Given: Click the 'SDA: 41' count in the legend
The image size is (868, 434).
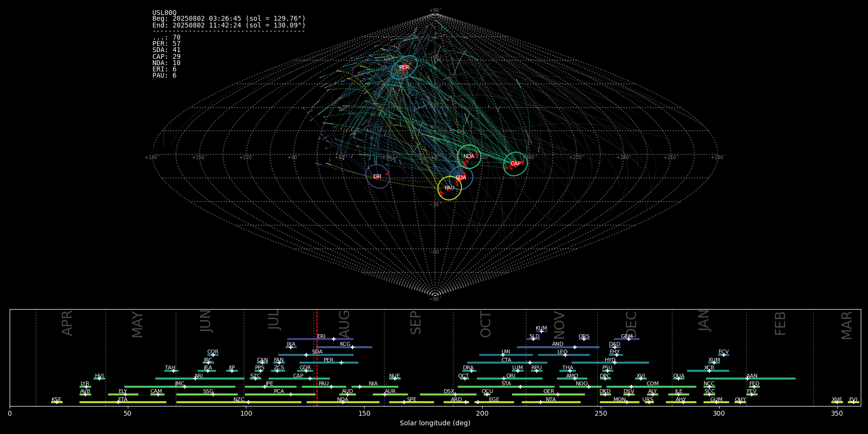Looking at the screenshot, I should (166, 50).
